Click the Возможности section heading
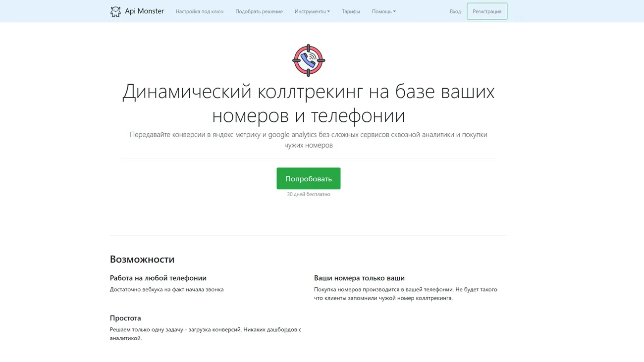 (x=142, y=259)
